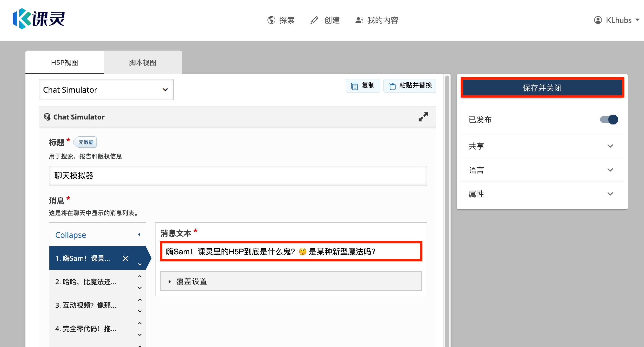Delete message 1 using the X icon
Viewport: 644px width, 347px height.
pyautogui.click(x=125, y=258)
